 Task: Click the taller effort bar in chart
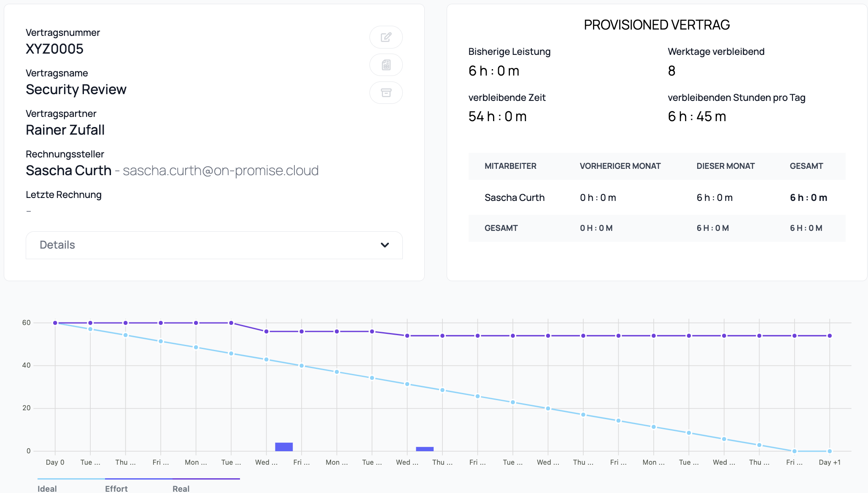tap(284, 447)
